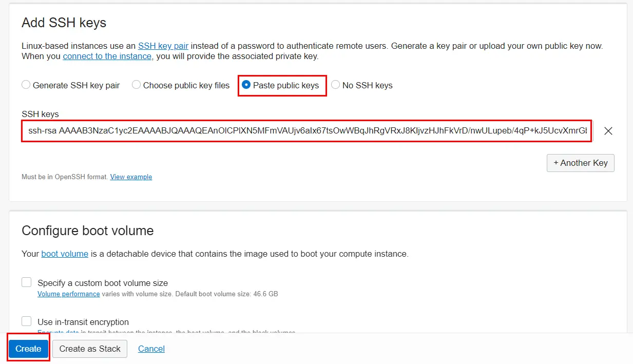Add another key with + Another Key

(580, 163)
